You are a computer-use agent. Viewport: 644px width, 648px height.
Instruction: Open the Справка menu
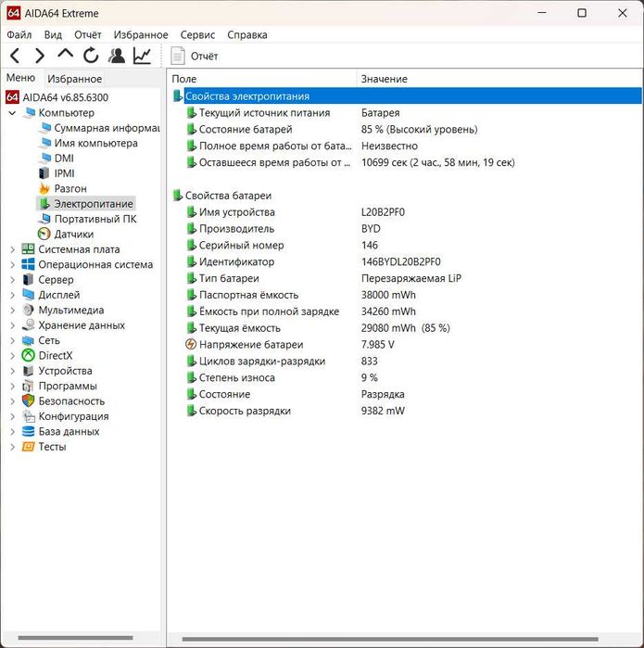click(x=247, y=34)
